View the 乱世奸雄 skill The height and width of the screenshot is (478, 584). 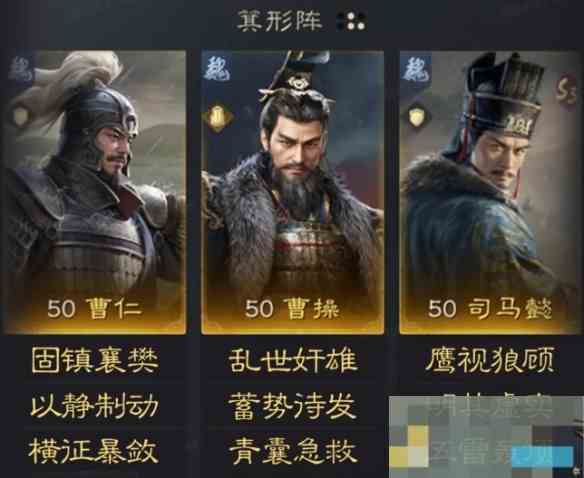click(x=293, y=360)
